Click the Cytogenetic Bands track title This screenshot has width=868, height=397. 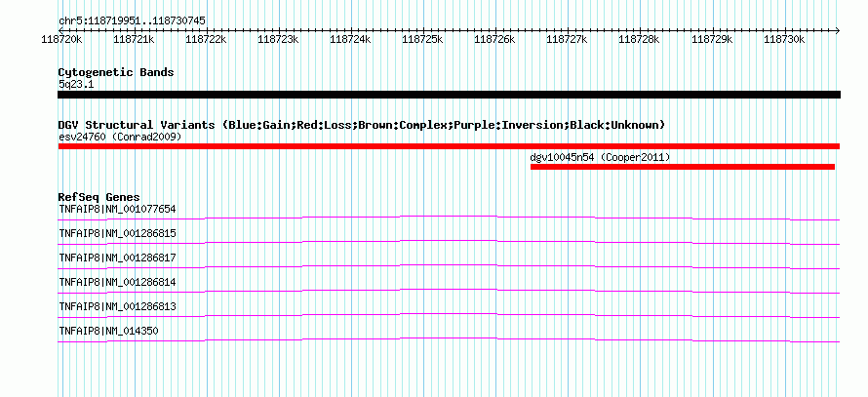(x=116, y=72)
